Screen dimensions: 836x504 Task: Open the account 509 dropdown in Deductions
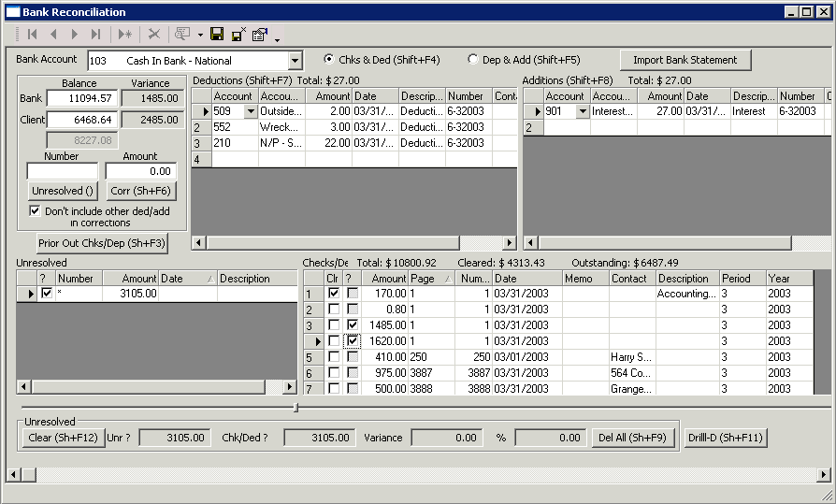[251, 111]
